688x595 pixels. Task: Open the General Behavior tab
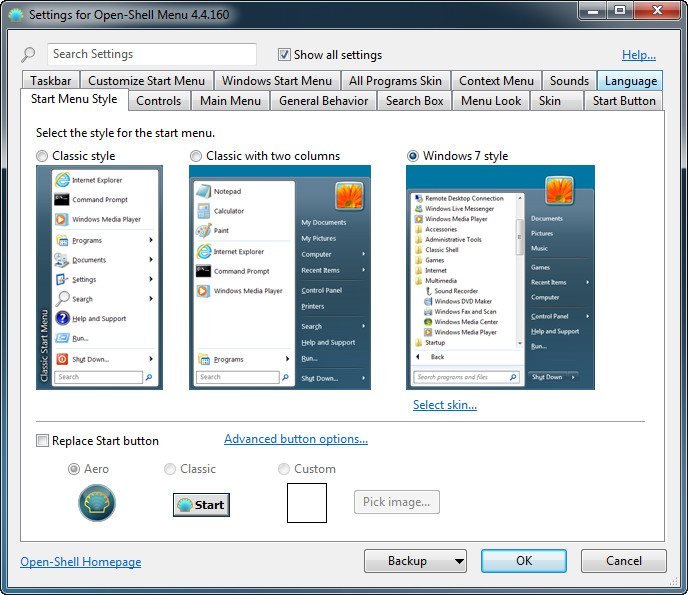[323, 101]
